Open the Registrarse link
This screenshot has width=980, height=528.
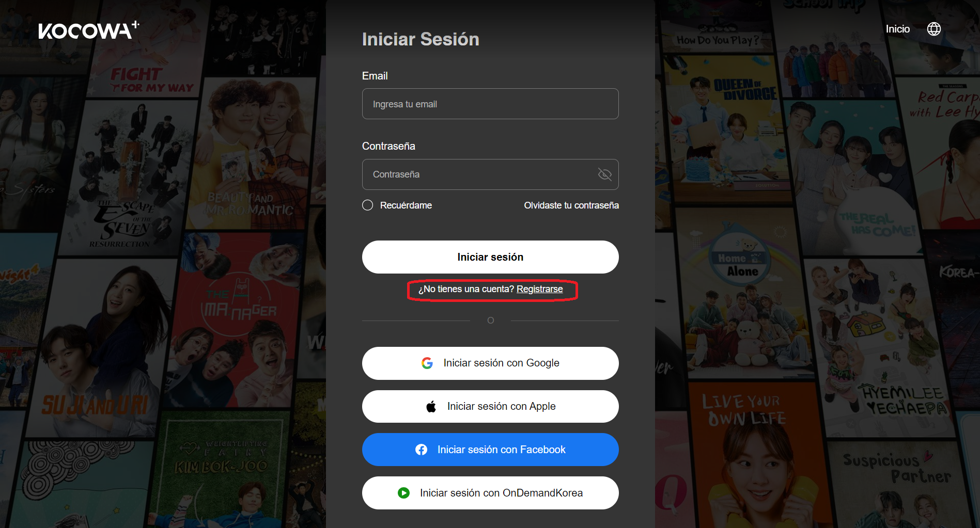pos(539,289)
